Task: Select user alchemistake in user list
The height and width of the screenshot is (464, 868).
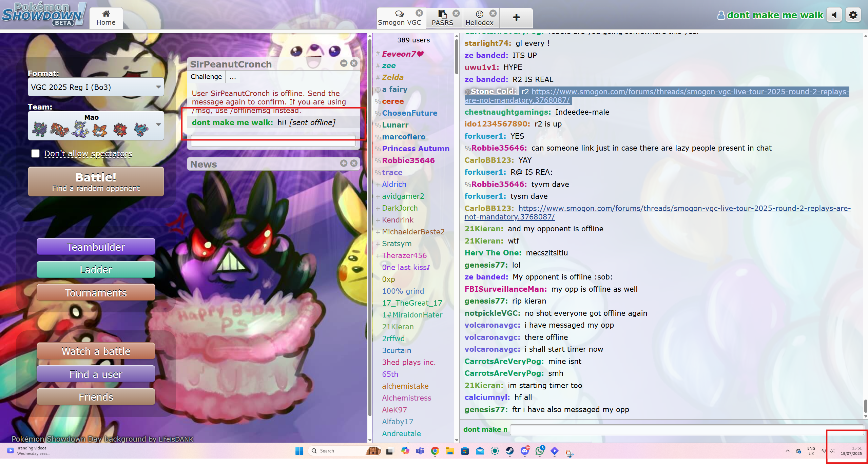Action: point(405,386)
